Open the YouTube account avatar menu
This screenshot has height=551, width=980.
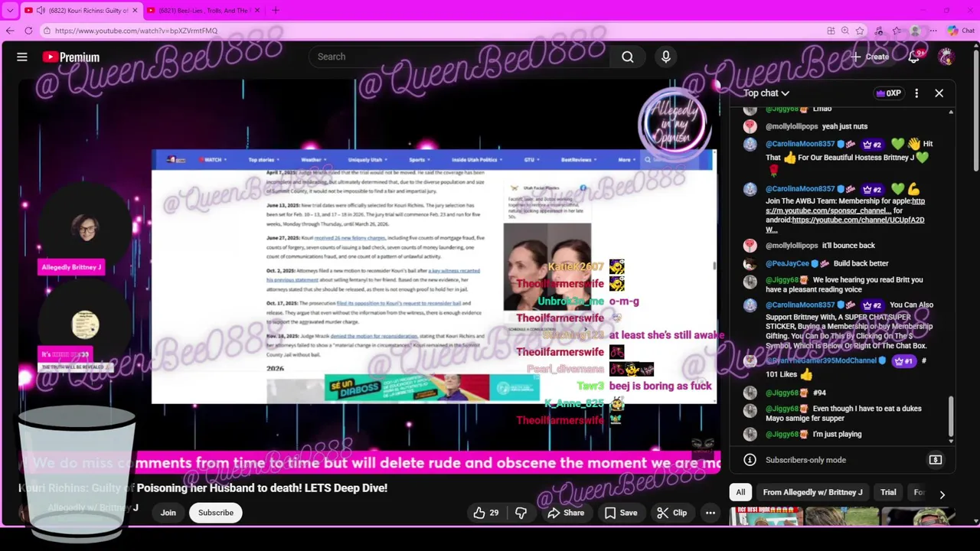(946, 57)
